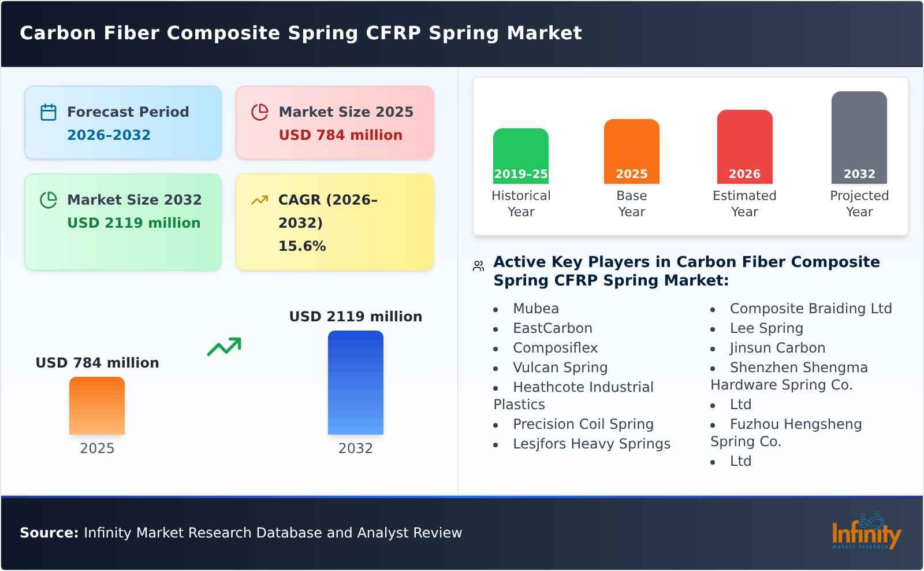Click the trending arrow icon beside CAGR
This screenshot has height=571, width=924.
coord(260,200)
